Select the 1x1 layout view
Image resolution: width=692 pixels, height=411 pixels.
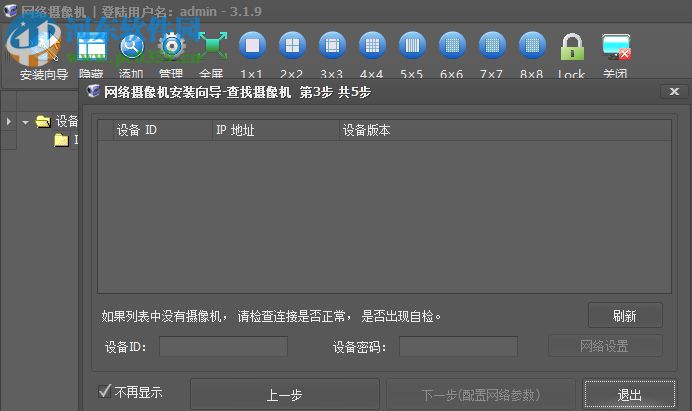coord(252,45)
